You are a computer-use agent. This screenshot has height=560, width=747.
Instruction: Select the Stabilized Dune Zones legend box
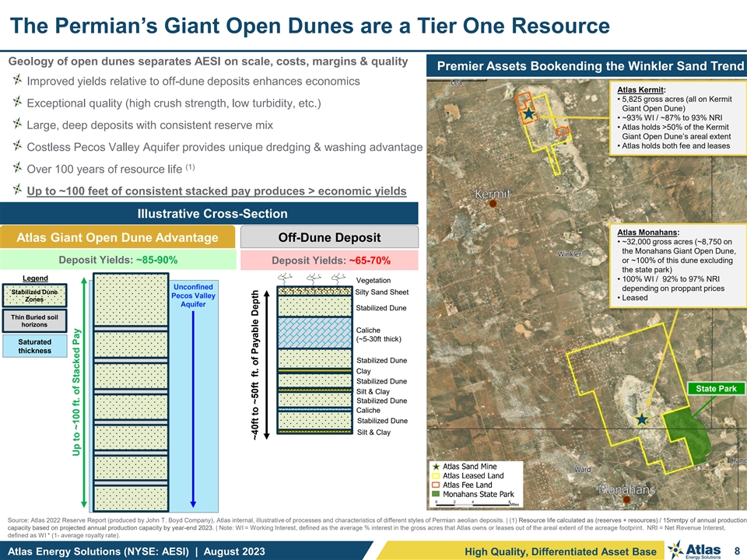[34, 295]
